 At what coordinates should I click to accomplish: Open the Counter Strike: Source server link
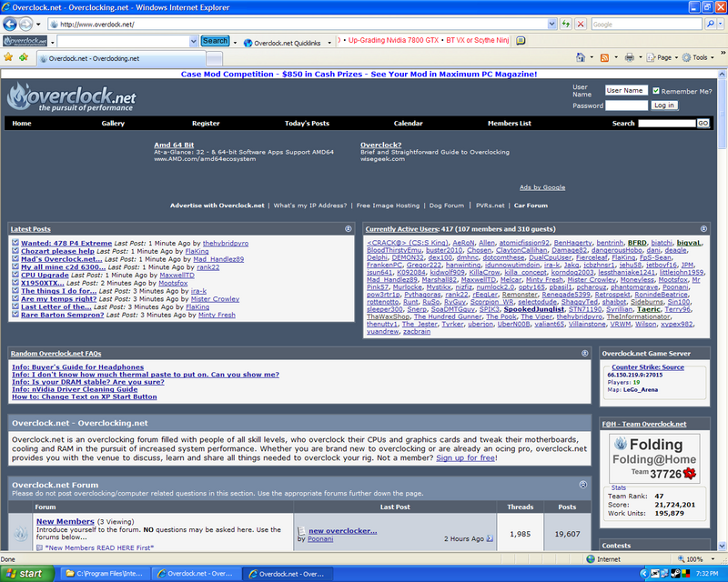648,366
